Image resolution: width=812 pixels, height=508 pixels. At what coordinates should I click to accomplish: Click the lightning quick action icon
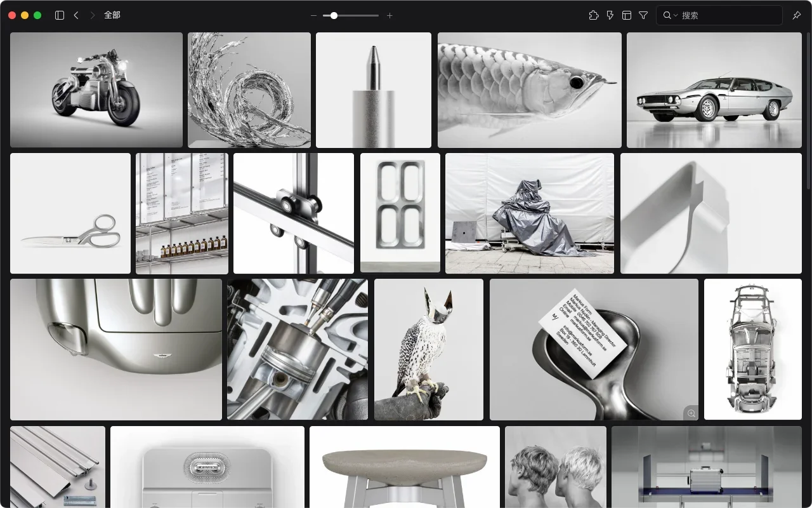[x=610, y=15]
